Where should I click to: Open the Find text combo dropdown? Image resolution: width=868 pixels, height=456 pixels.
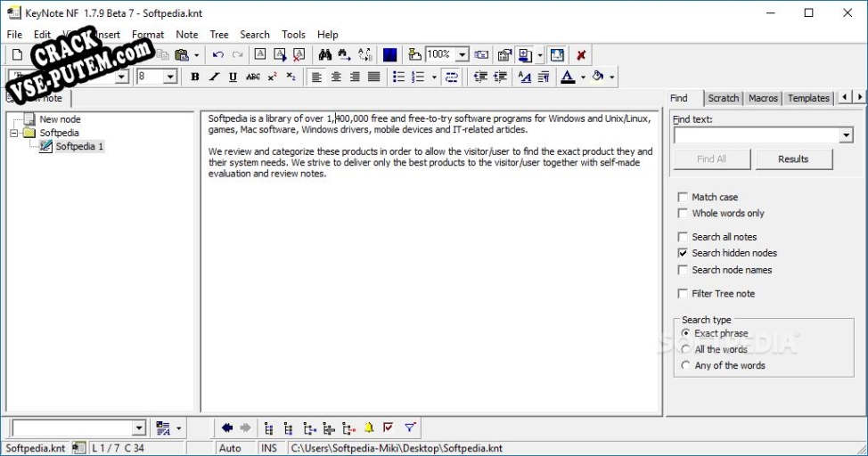[846, 135]
